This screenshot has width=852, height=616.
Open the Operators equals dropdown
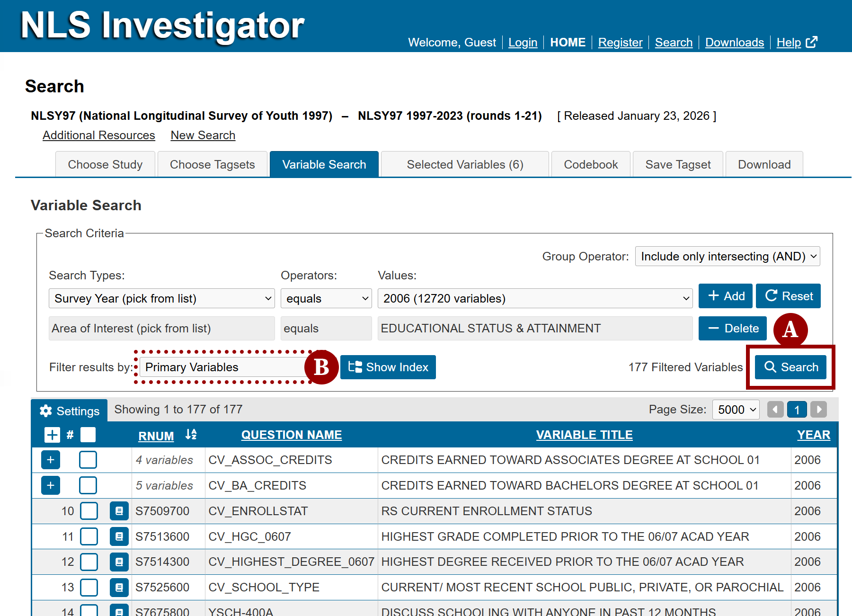[x=326, y=298]
